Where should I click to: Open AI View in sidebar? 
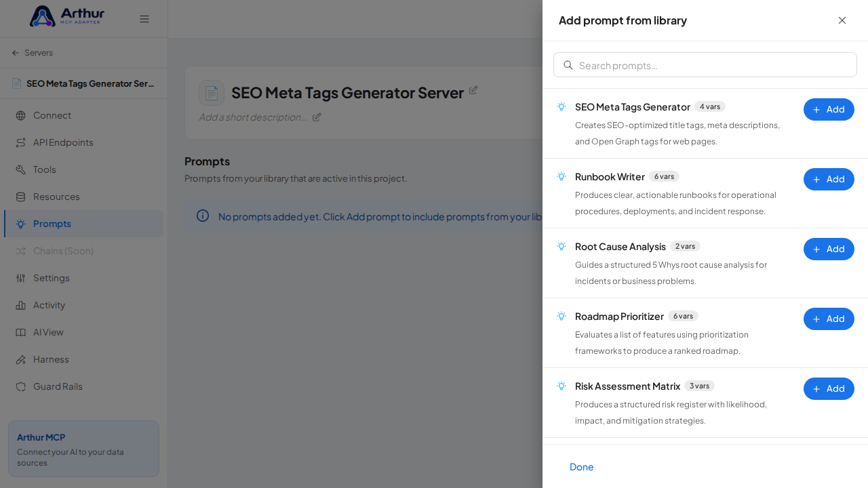coord(83,332)
